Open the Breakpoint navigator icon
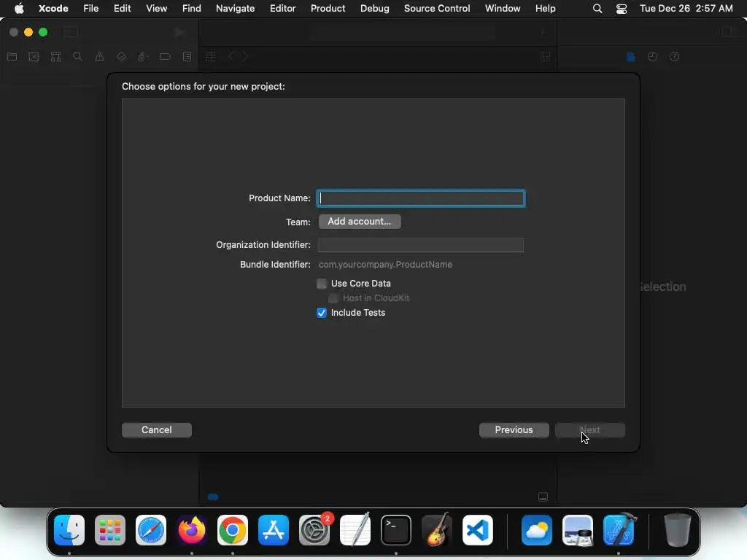Image resolution: width=747 pixels, height=560 pixels. pos(165,57)
